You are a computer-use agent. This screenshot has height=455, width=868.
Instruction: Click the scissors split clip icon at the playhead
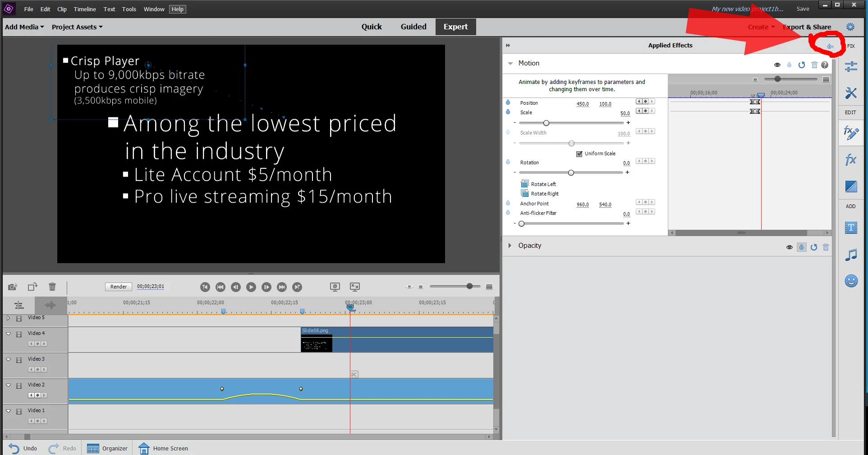pos(354,374)
